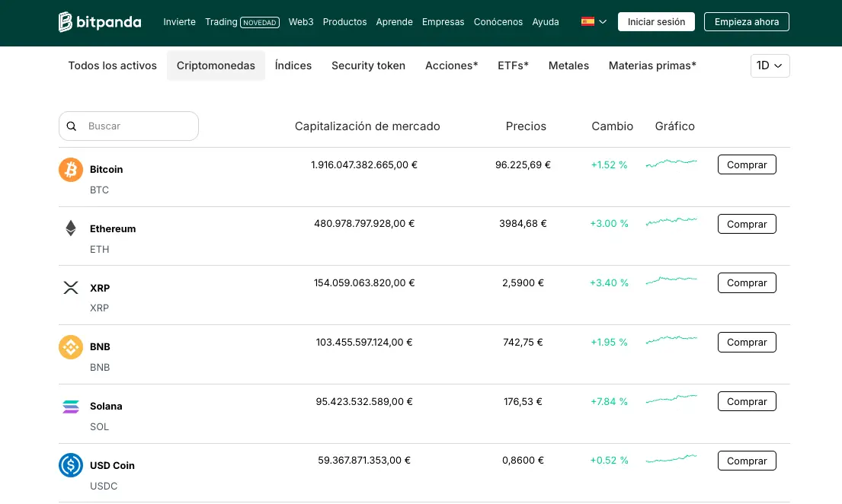842x504 pixels.
Task: Click Ethereum price 3984,68 €
Action: pos(523,223)
